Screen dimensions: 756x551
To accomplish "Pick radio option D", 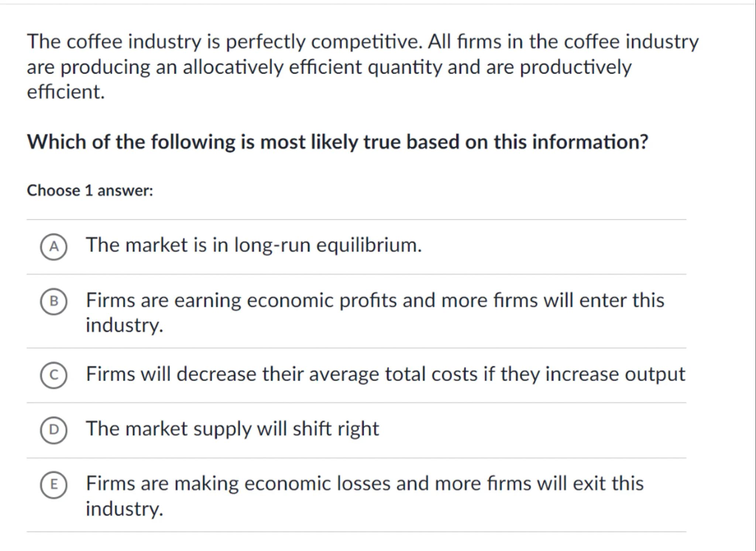I will (x=54, y=430).
